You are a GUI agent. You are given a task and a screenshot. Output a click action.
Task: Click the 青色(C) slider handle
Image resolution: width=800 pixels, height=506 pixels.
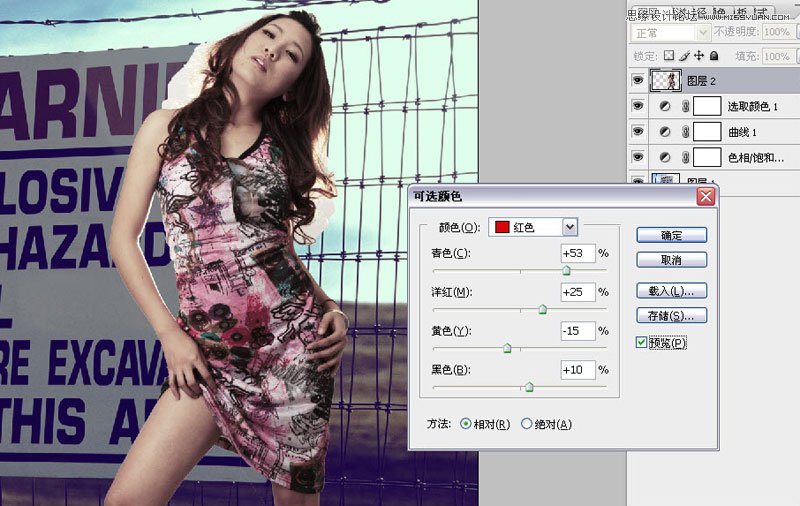point(566,270)
